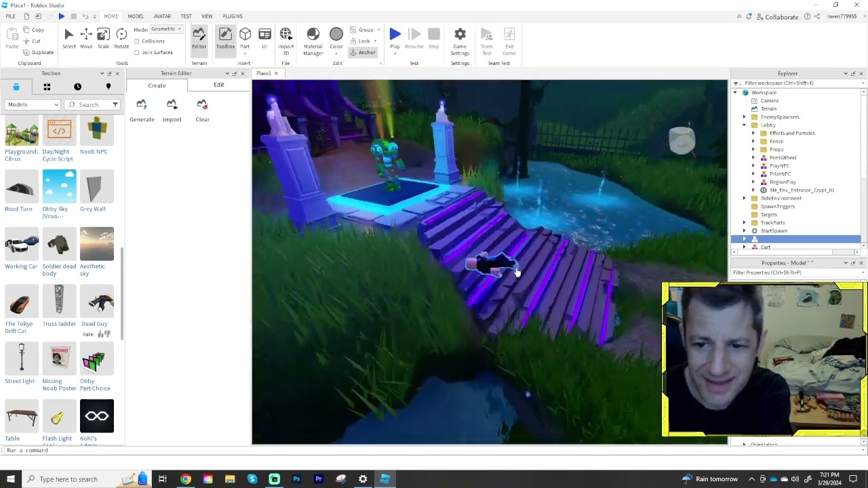Click Play in the Test section

point(395,39)
